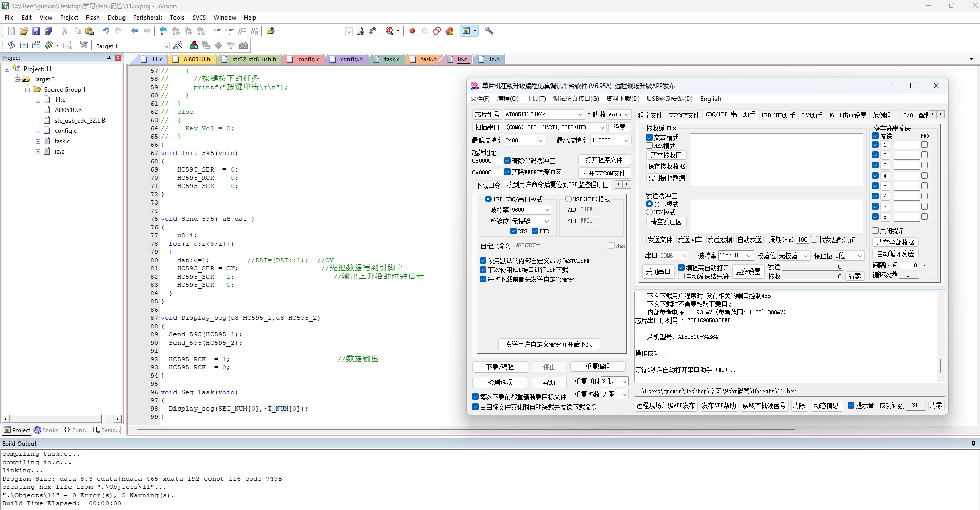Paste from clipboard toolbar icon

click(x=90, y=31)
